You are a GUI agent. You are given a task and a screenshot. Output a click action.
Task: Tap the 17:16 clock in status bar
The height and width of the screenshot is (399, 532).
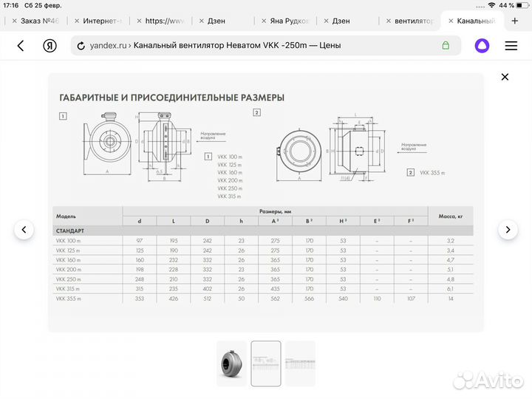[11, 5]
